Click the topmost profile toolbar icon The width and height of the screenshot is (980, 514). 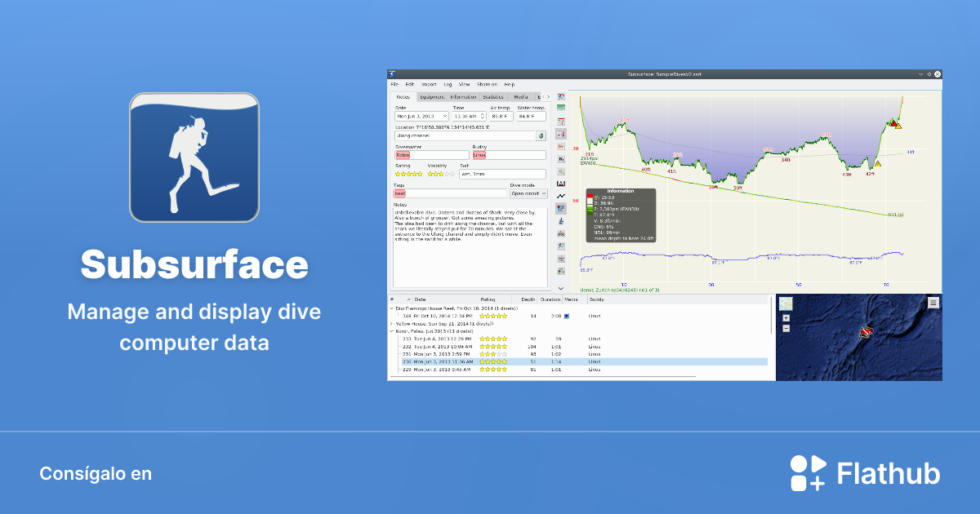tap(561, 96)
